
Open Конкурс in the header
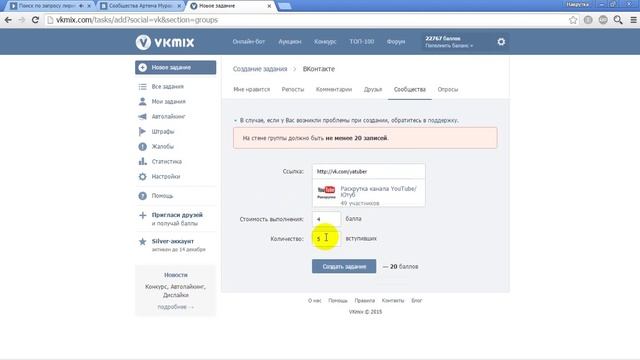point(325,42)
